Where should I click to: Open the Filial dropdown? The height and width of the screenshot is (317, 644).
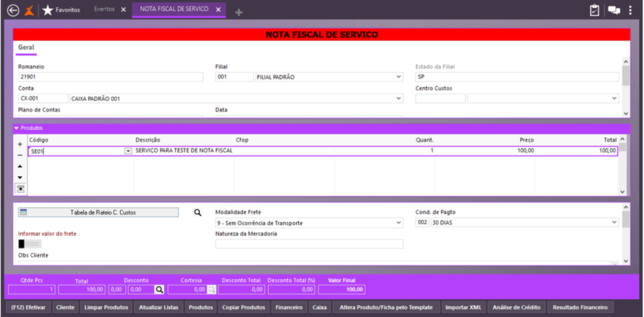pos(398,77)
